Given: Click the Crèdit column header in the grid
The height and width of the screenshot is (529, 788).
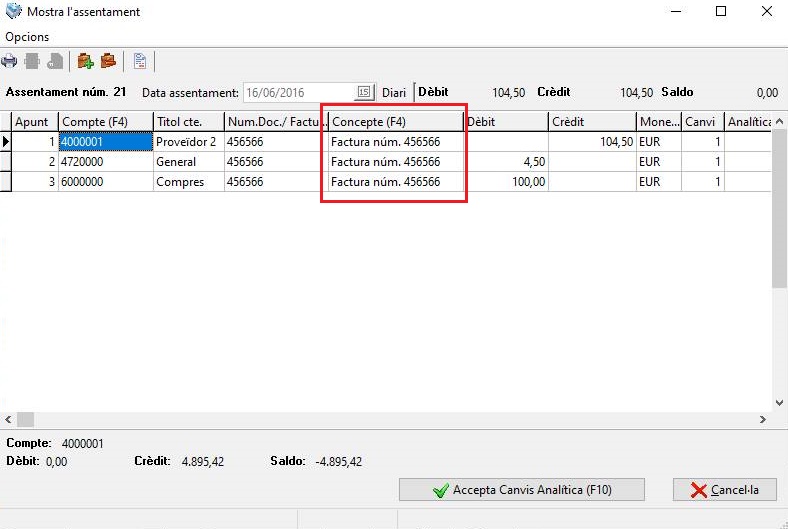Looking at the screenshot, I should tap(592, 122).
